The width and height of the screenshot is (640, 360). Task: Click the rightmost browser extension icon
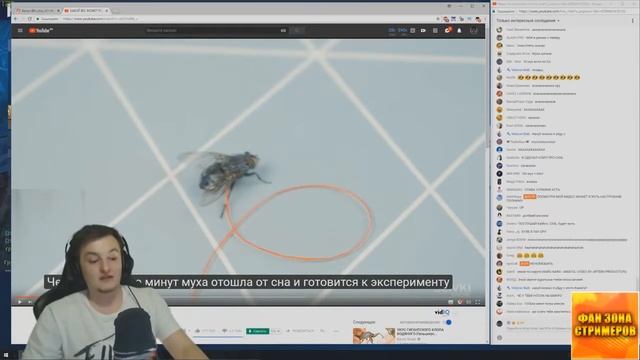point(478,19)
